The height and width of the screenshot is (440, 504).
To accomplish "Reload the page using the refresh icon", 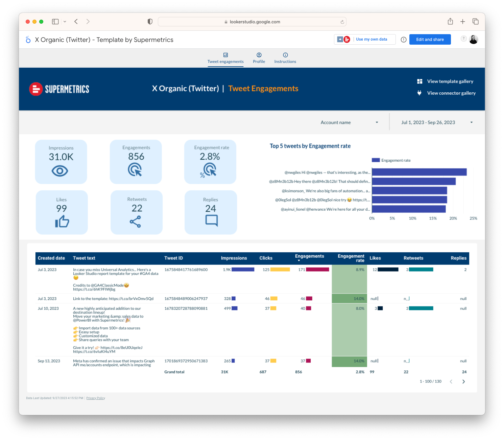I will click(342, 22).
